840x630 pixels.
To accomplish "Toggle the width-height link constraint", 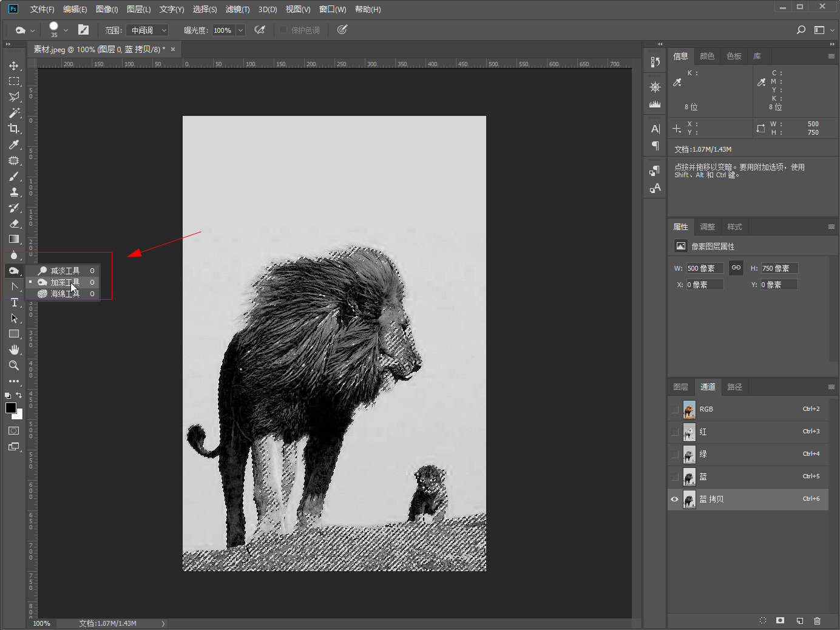I will (x=736, y=268).
